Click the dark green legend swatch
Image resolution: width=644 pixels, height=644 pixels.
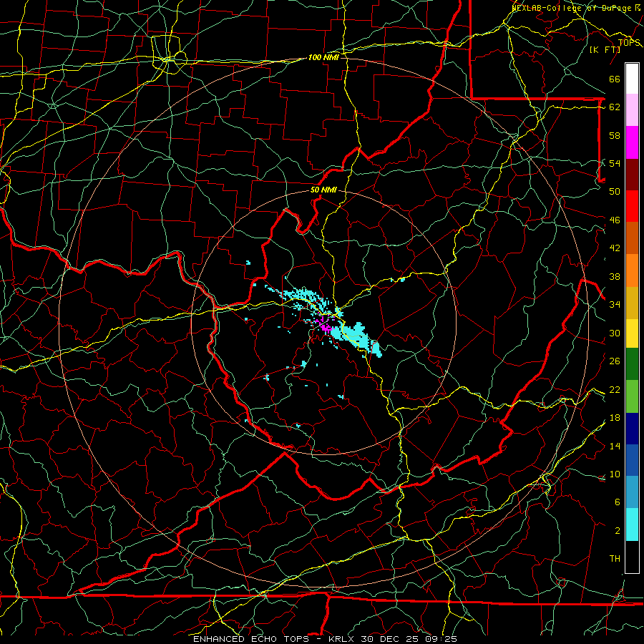click(632, 364)
